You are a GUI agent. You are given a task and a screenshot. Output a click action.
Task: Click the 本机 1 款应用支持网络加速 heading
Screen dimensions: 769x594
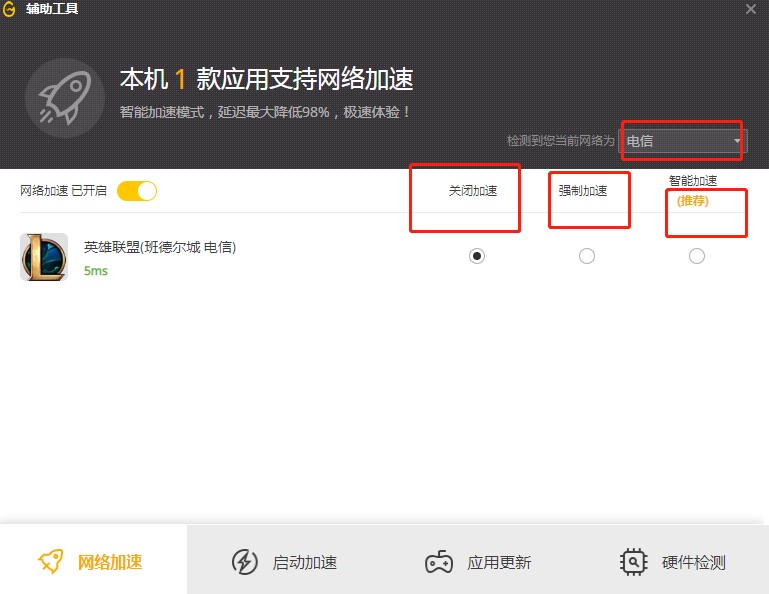pos(266,79)
